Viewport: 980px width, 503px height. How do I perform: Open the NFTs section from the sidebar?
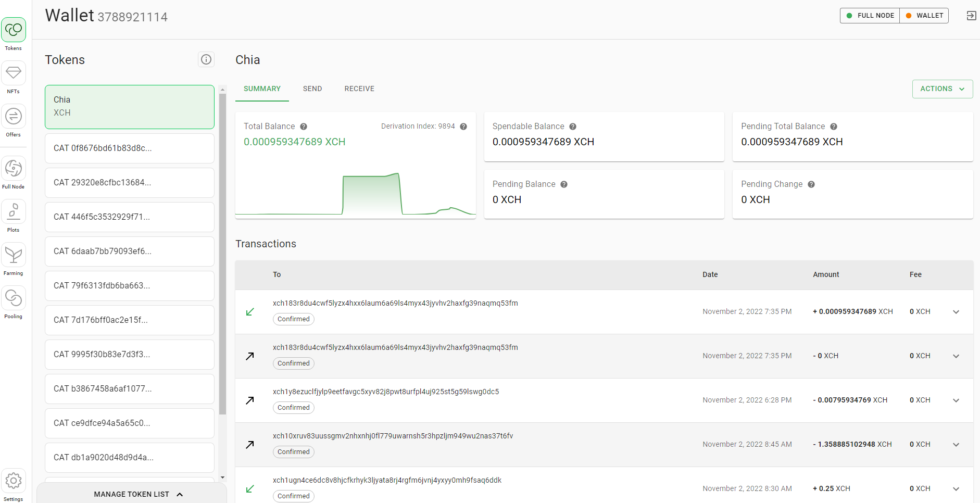pos(13,73)
